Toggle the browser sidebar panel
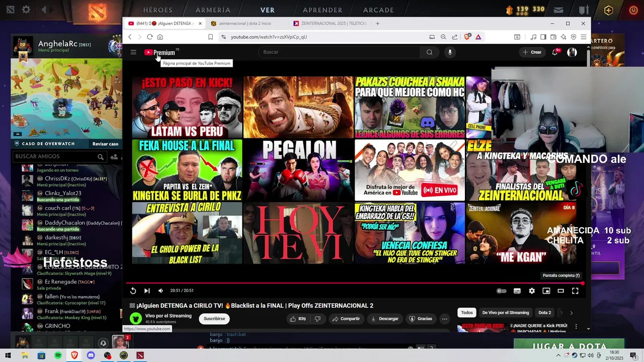This screenshot has width=644, height=362. pos(543,37)
